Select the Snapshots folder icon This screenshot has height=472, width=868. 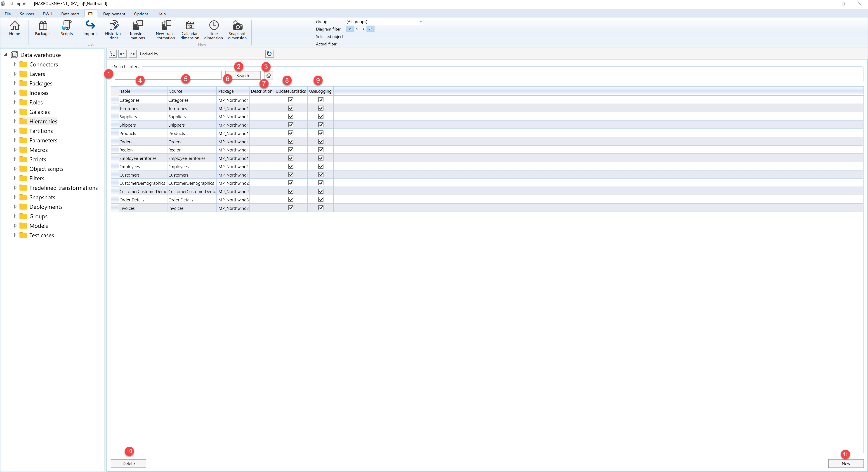click(x=23, y=197)
